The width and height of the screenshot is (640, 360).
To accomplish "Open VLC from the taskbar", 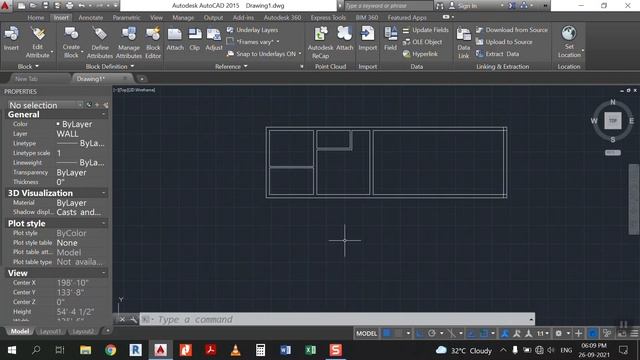I will click(236, 350).
